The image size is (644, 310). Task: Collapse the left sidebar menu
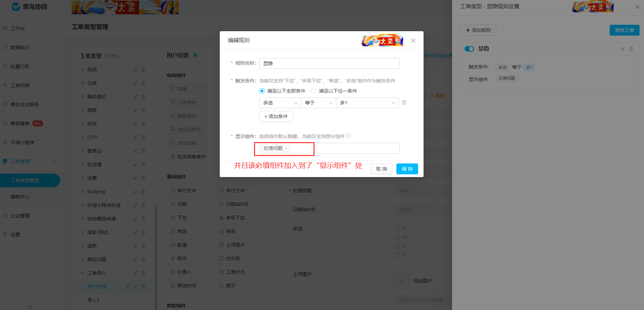30,307
